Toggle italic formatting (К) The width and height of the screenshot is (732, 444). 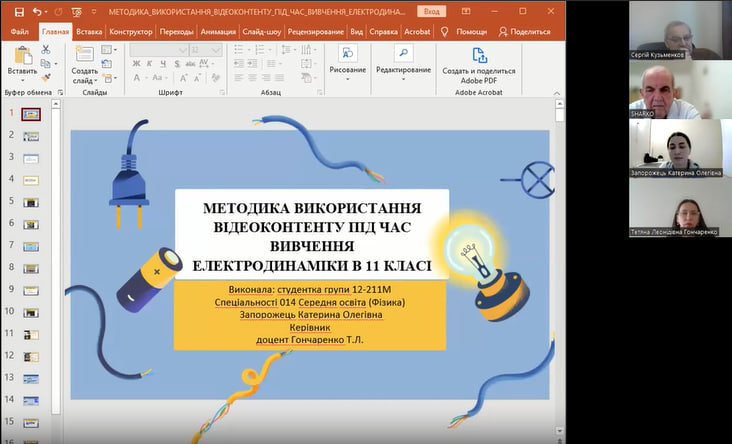tap(150, 64)
